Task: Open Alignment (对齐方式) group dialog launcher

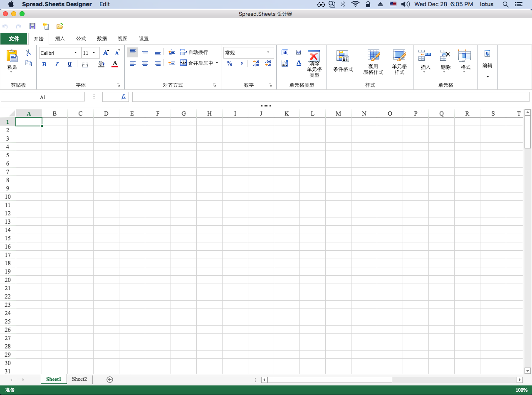Action: 215,85
